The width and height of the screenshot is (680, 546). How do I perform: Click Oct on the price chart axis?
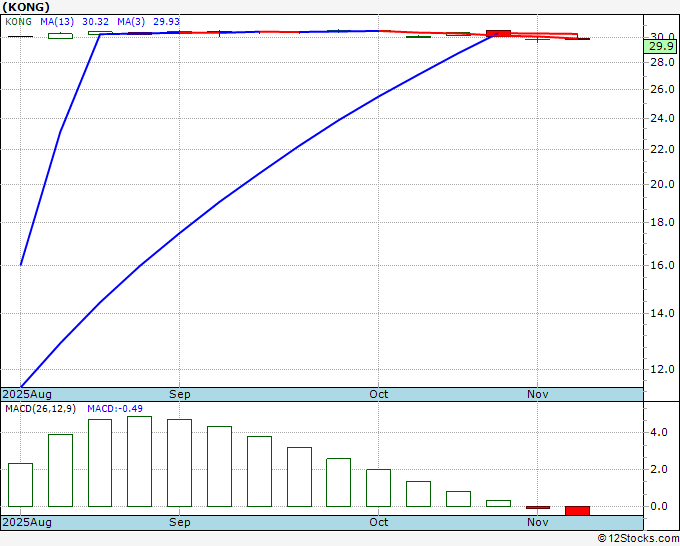[x=379, y=395]
